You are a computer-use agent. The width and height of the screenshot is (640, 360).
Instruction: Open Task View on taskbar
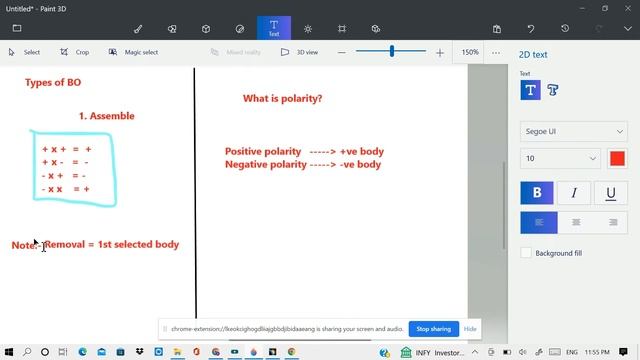pos(62,352)
